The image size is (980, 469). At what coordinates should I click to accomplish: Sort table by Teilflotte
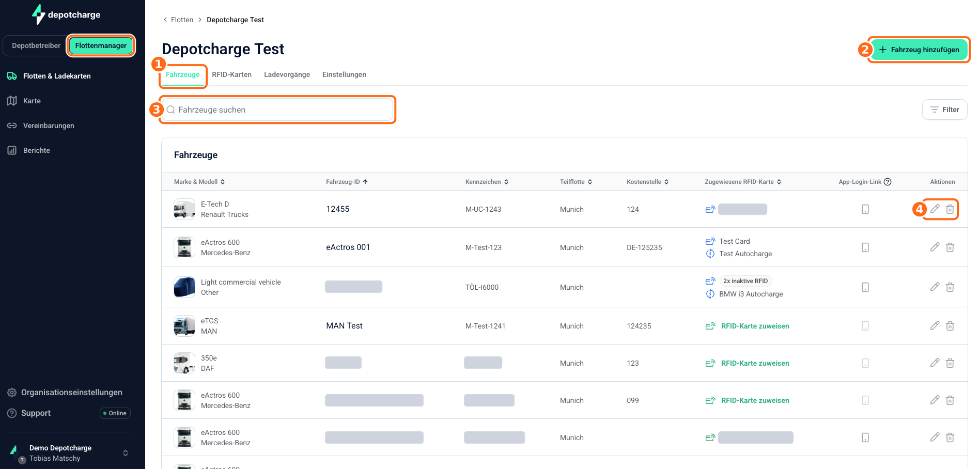pos(576,182)
